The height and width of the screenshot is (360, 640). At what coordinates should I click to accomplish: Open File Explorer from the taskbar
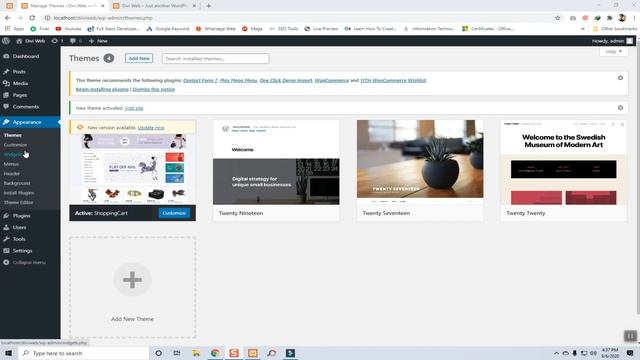pos(196,353)
